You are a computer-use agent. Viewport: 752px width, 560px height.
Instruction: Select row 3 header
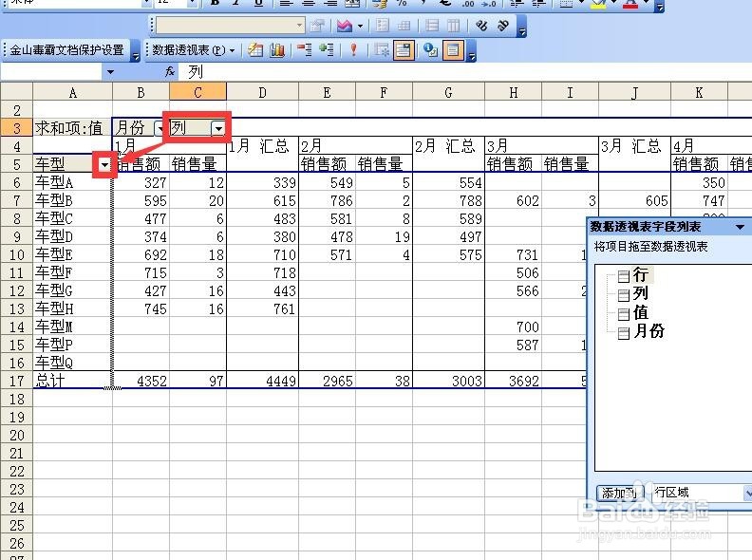16,128
